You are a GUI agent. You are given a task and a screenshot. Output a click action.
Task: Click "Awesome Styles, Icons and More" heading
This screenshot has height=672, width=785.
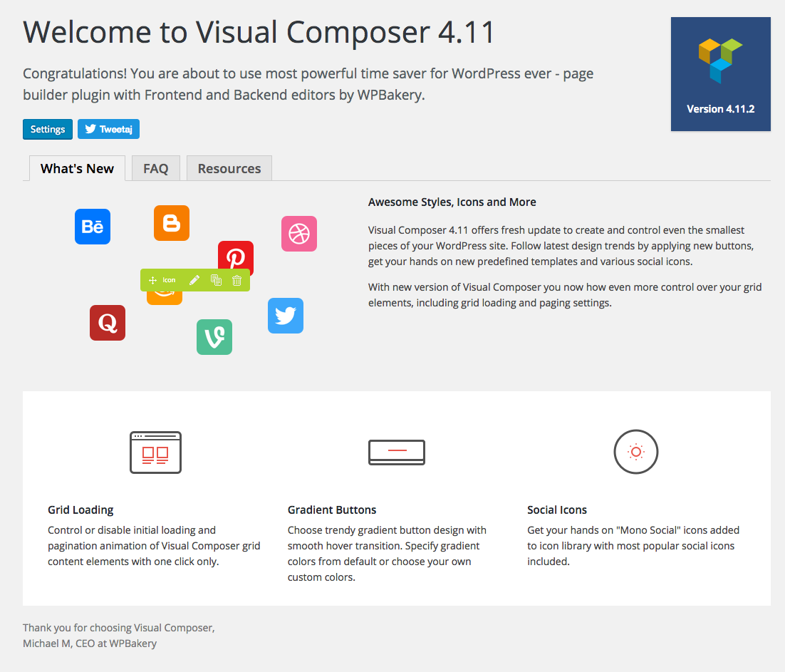click(452, 202)
